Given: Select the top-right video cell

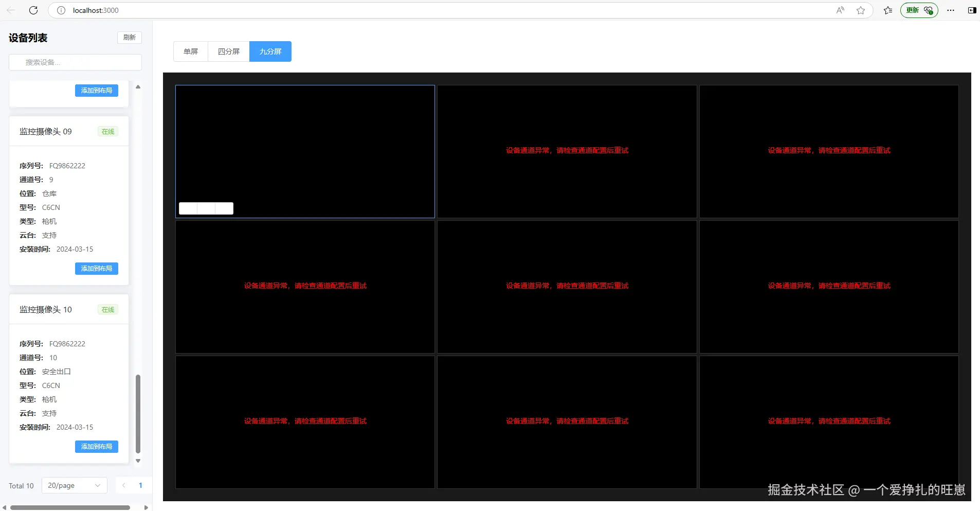Looking at the screenshot, I should (829, 151).
